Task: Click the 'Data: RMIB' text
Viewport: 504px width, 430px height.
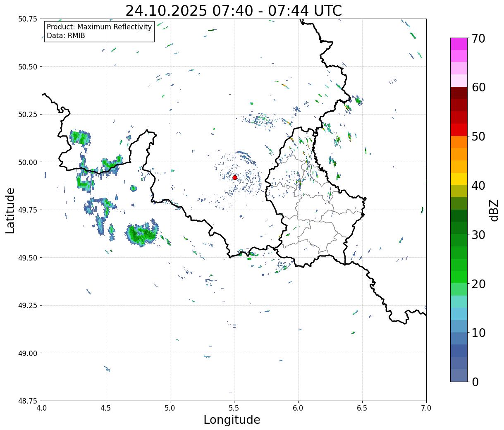Action: tap(66, 36)
